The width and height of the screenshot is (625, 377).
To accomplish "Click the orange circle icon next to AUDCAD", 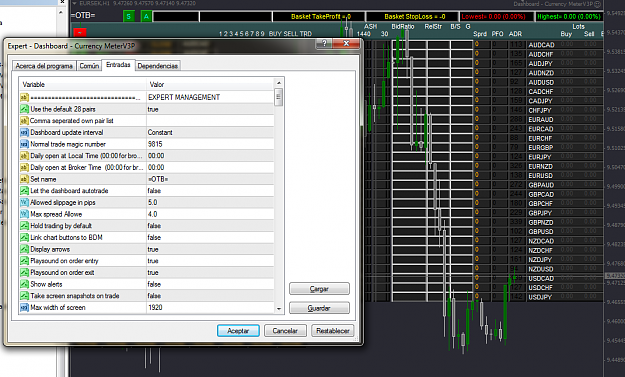I will [477, 45].
